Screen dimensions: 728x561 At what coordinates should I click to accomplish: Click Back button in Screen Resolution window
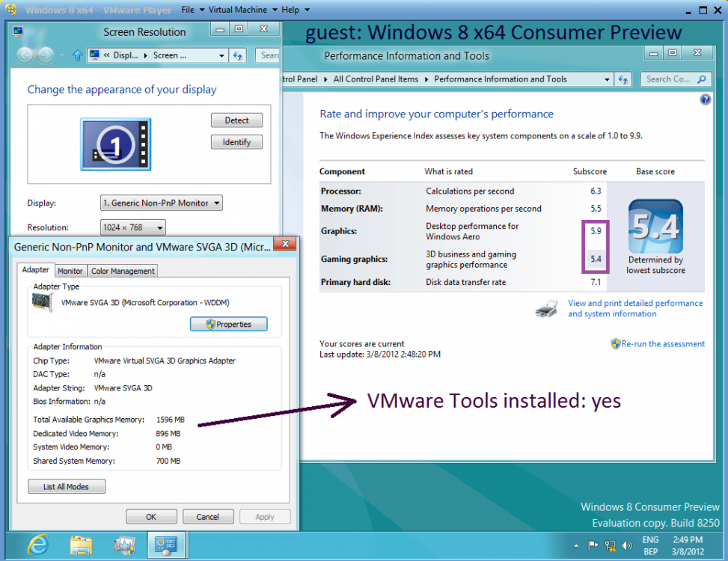tap(25, 55)
